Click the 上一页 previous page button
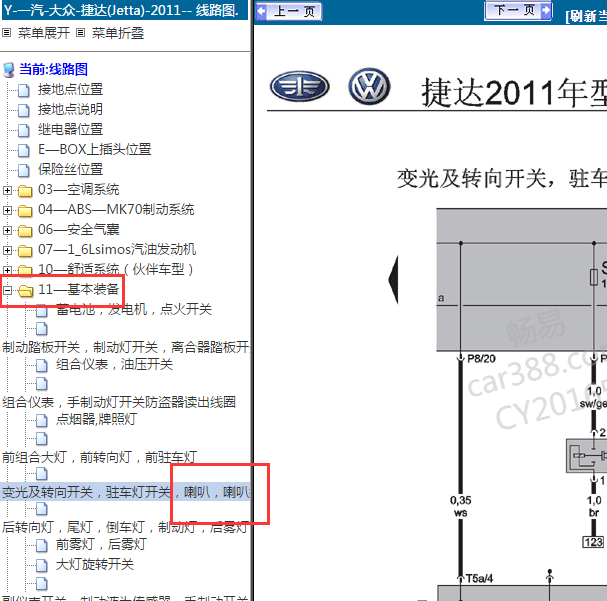The height and width of the screenshot is (601, 607). coord(289,11)
